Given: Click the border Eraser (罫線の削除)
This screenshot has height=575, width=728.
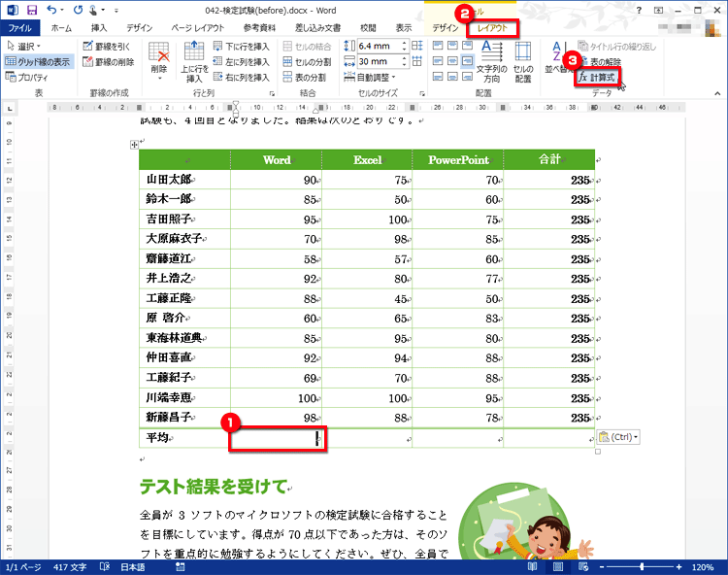Looking at the screenshot, I should (x=109, y=62).
